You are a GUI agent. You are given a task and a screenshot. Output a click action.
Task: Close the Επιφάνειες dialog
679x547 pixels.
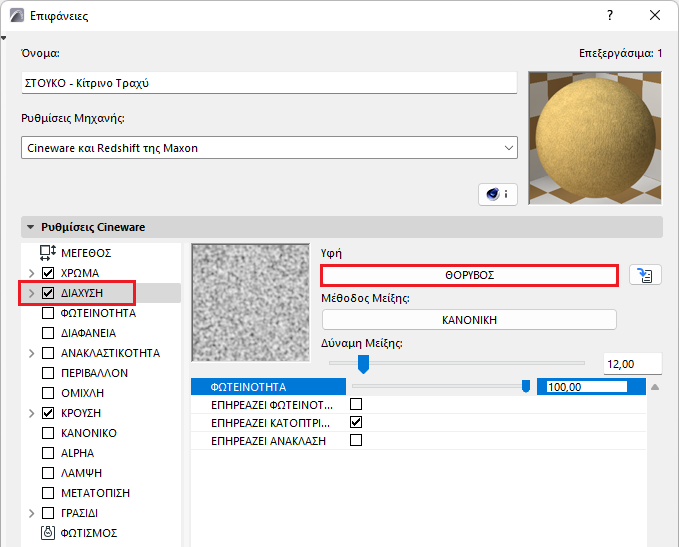pos(655,16)
